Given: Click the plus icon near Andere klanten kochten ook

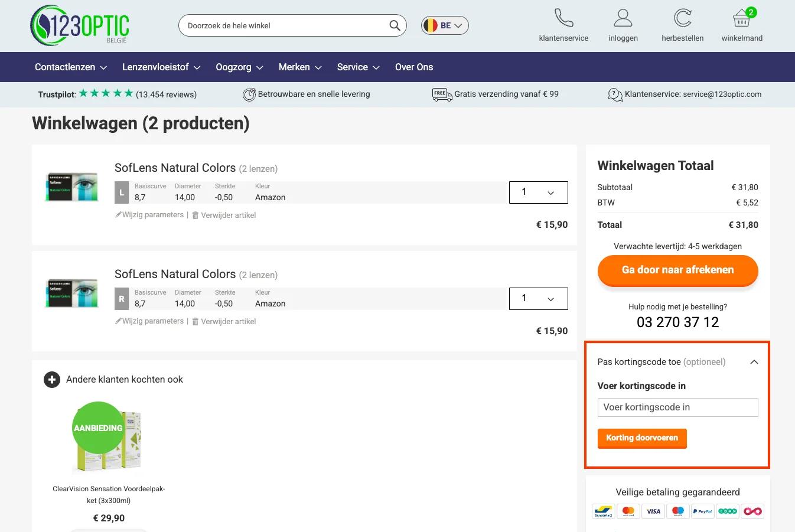Looking at the screenshot, I should click(x=51, y=380).
